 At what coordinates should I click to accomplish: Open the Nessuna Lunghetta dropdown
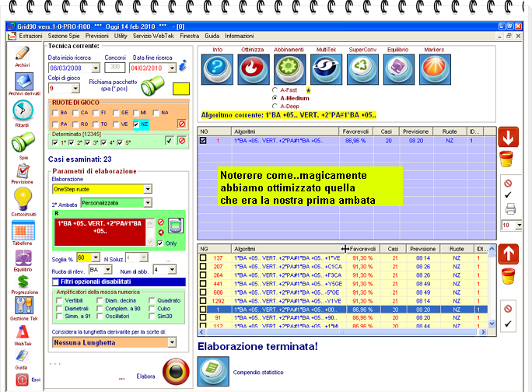click(x=173, y=342)
